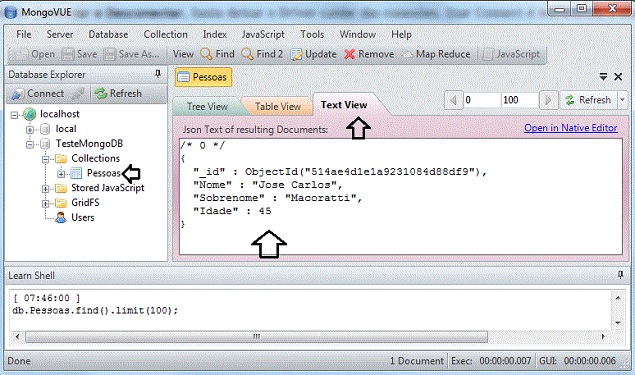Select the GridFS folder
Screen dimensions: 635x375
[85, 202]
